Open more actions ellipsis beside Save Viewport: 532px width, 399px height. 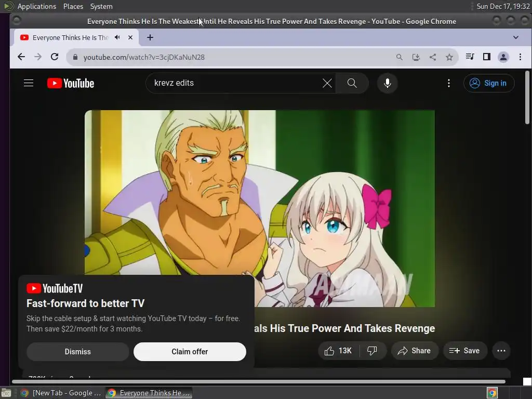pyautogui.click(x=501, y=351)
